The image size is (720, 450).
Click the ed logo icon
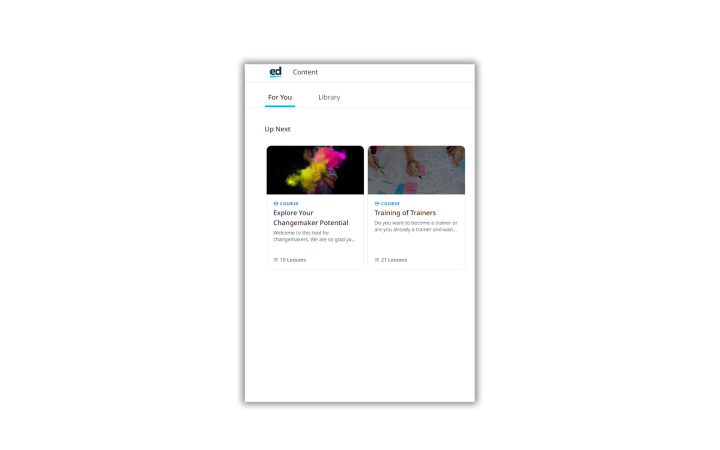(x=275, y=72)
